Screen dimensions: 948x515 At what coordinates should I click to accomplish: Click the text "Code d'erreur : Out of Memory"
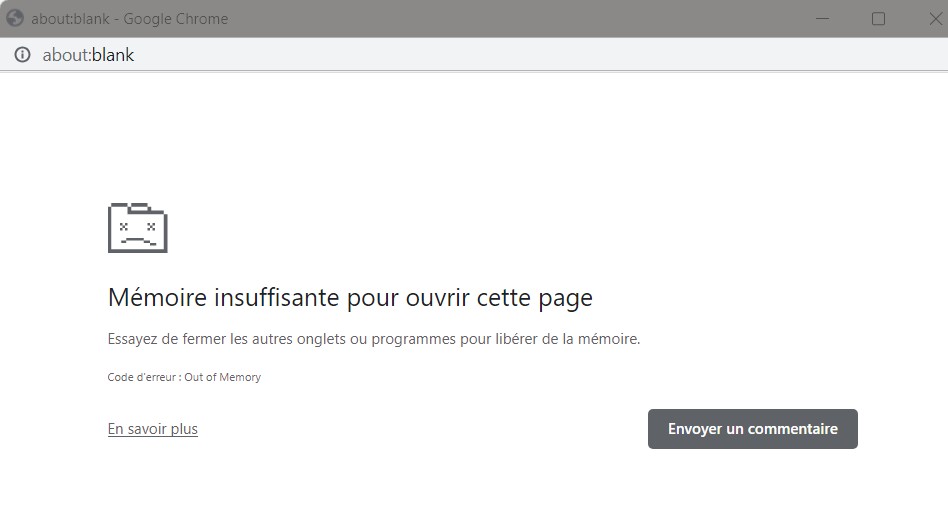tap(184, 377)
